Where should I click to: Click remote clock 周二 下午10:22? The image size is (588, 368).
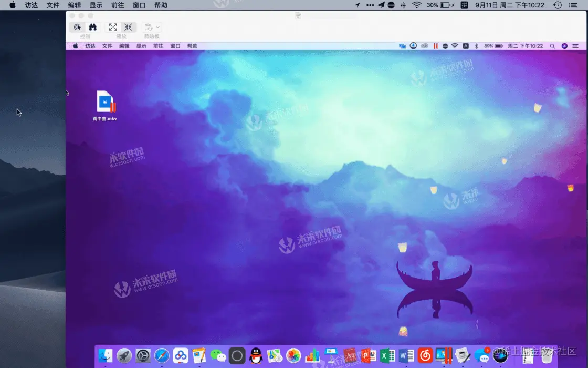(x=526, y=46)
